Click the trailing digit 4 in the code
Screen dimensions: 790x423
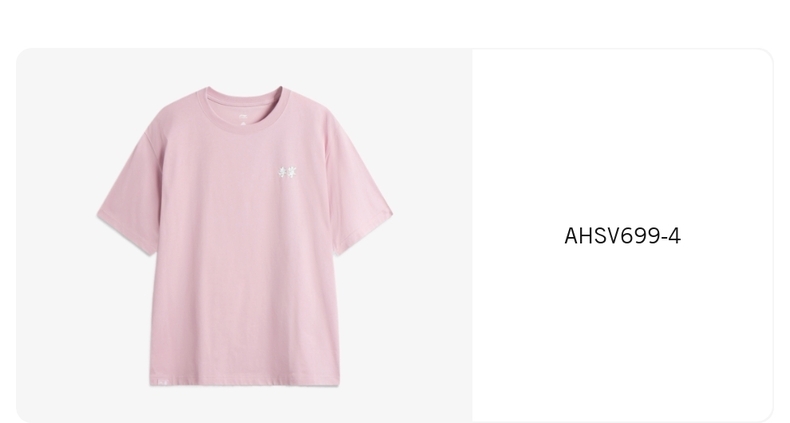675,236
